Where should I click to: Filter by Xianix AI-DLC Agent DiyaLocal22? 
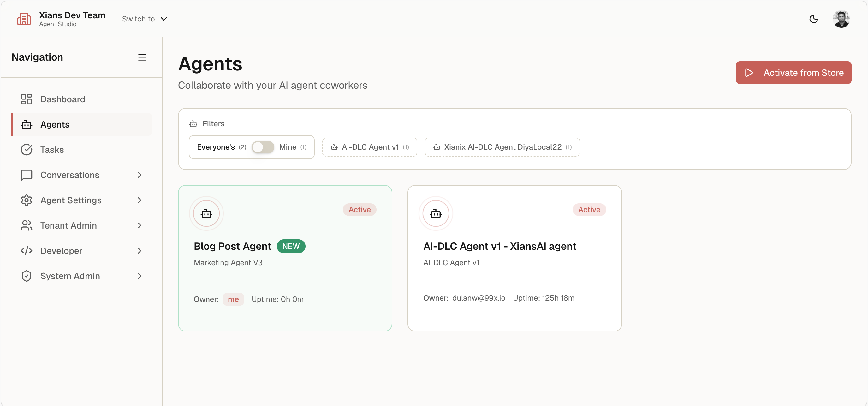coord(502,147)
